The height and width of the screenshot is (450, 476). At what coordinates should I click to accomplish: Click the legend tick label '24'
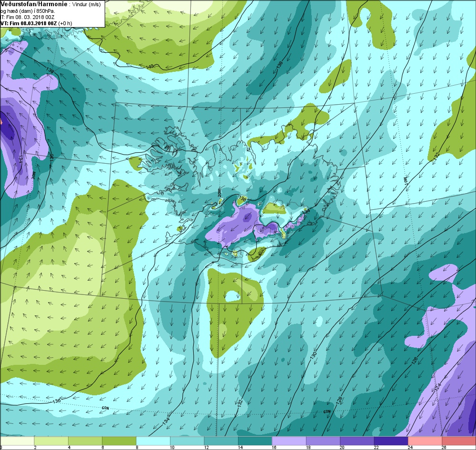(410, 447)
